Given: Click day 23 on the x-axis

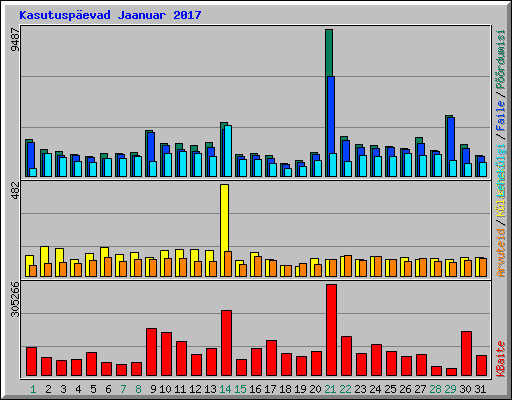Looking at the screenshot, I should point(360,389).
